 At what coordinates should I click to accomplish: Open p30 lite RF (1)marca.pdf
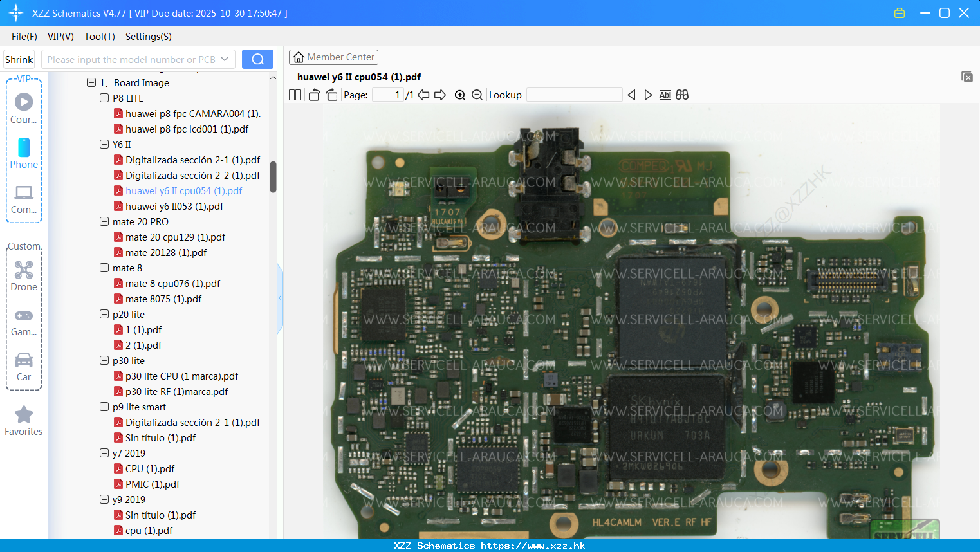coord(177,391)
